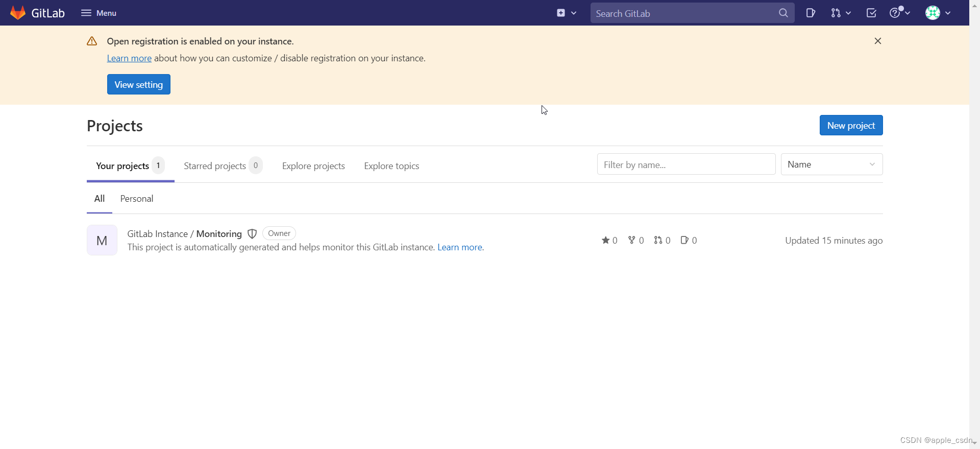Screen dimensions: 980x449
Task: Open the create new plus dropdown
Action: click(x=567, y=13)
